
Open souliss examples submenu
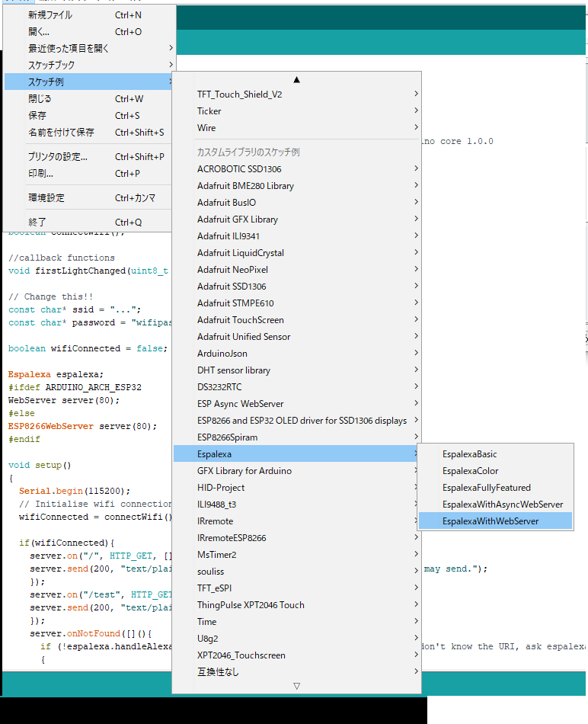(x=297, y=572)
